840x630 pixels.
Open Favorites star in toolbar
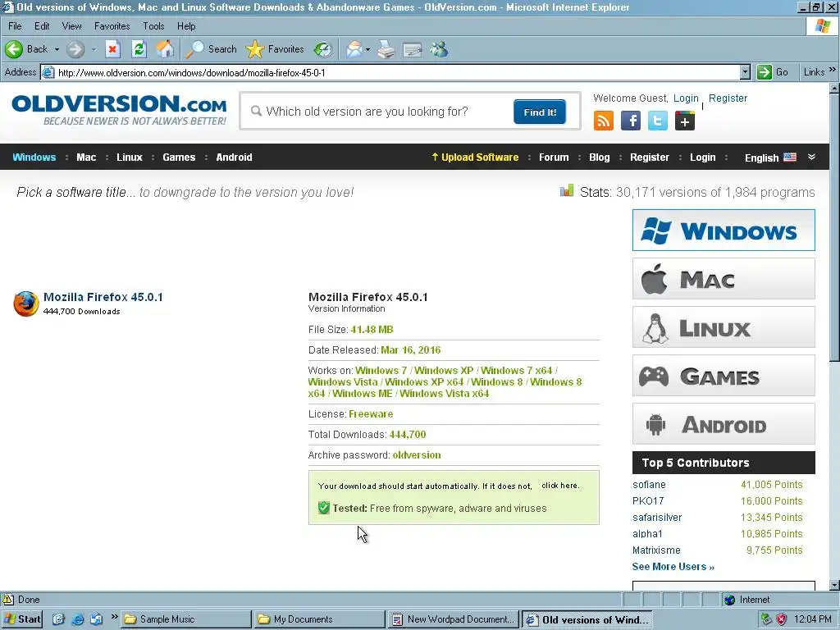(x=275, y=49)
